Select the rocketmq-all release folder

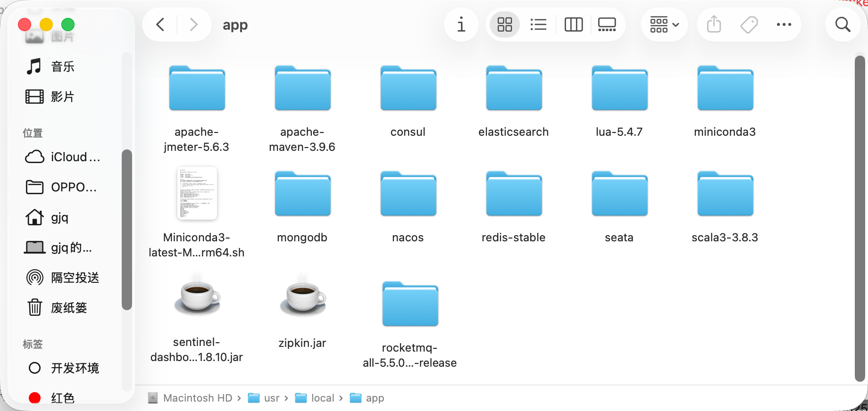(410, 304)
